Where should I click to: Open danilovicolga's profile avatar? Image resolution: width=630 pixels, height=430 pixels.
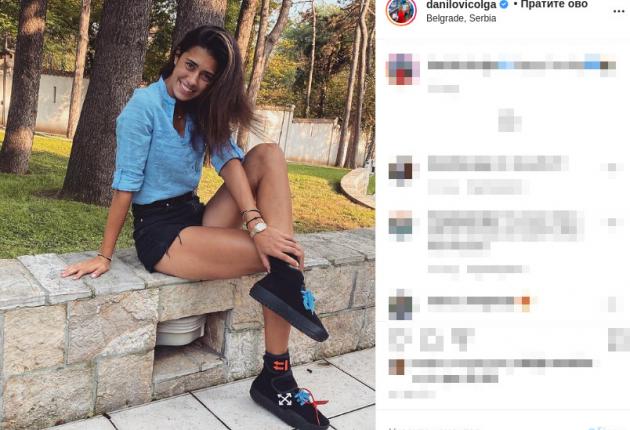[401, 11]
